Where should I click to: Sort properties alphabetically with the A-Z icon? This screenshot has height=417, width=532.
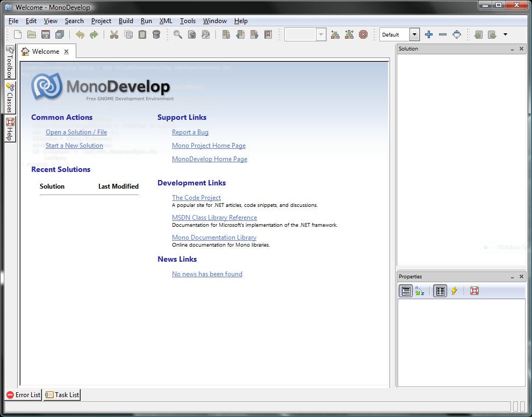(x=420, y=291)
